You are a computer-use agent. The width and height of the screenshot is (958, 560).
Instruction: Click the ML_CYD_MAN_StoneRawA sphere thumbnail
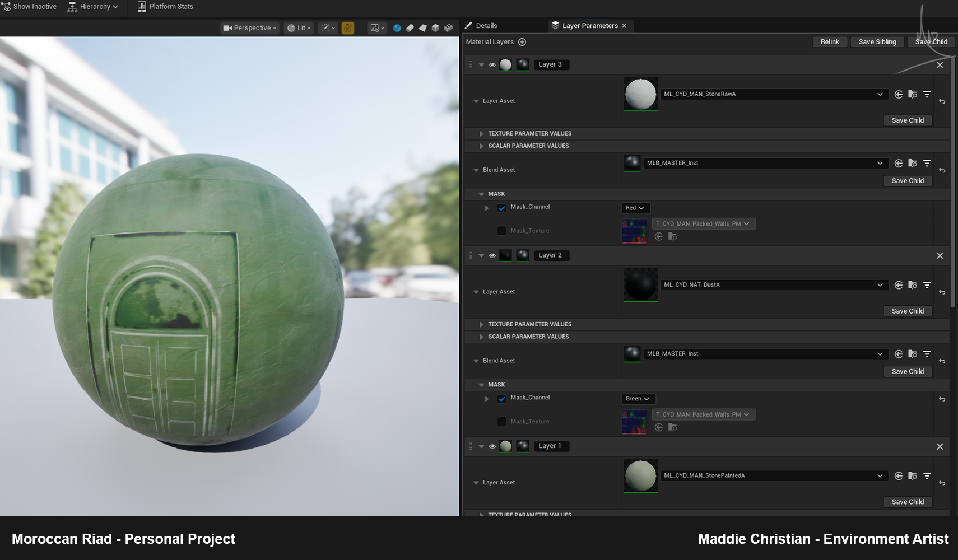coord(640,94)
